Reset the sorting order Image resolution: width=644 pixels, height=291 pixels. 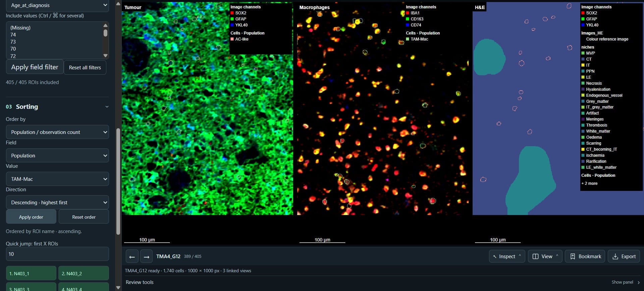[84, 217]
